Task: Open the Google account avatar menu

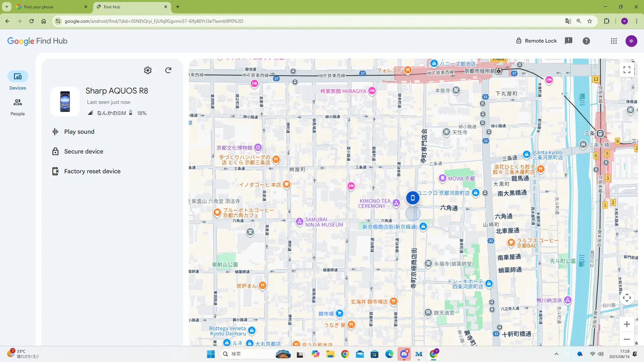Action: point(631,41)
